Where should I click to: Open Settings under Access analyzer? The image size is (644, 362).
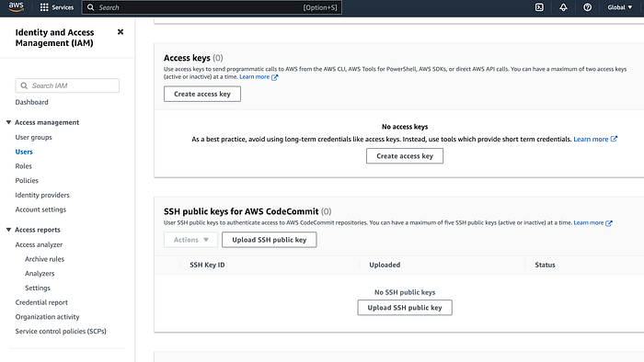click(38, 288)
